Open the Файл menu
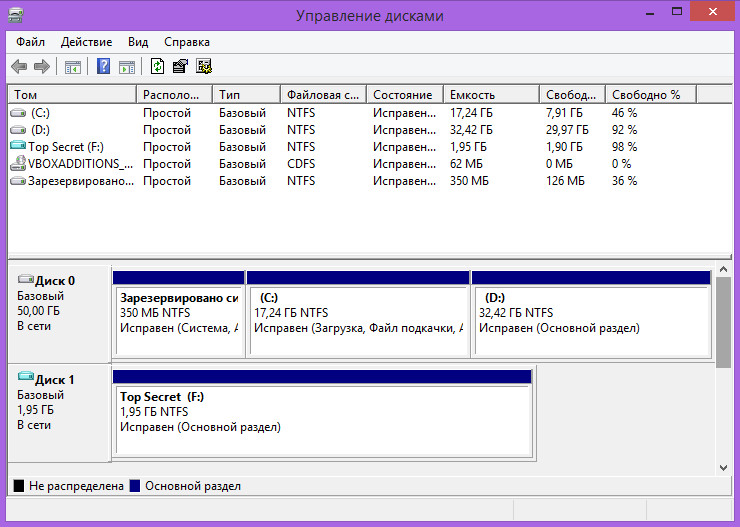The image size is (740, 527). point(30,42)
